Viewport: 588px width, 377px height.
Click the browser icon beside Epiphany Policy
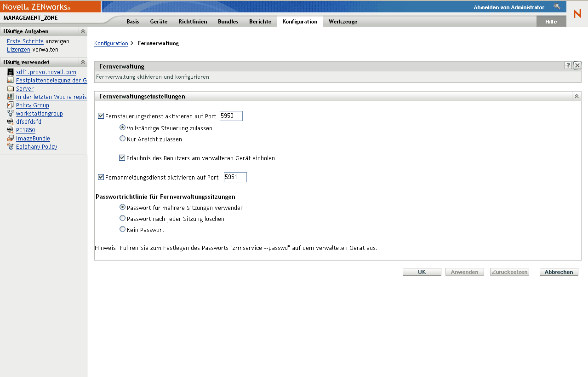(x=11, y=146)
